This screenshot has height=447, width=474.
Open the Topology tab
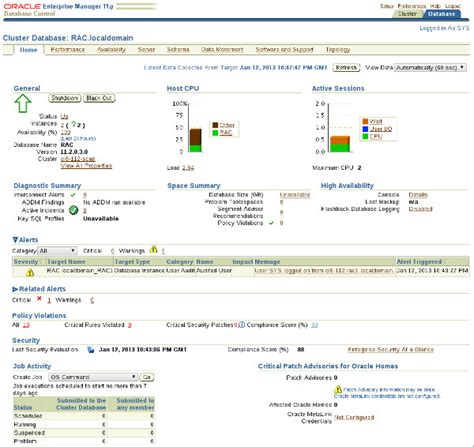(x=338, y=49)
